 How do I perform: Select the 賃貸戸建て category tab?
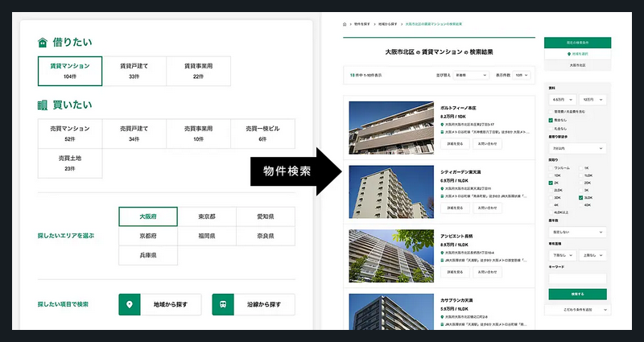point(134,71)
